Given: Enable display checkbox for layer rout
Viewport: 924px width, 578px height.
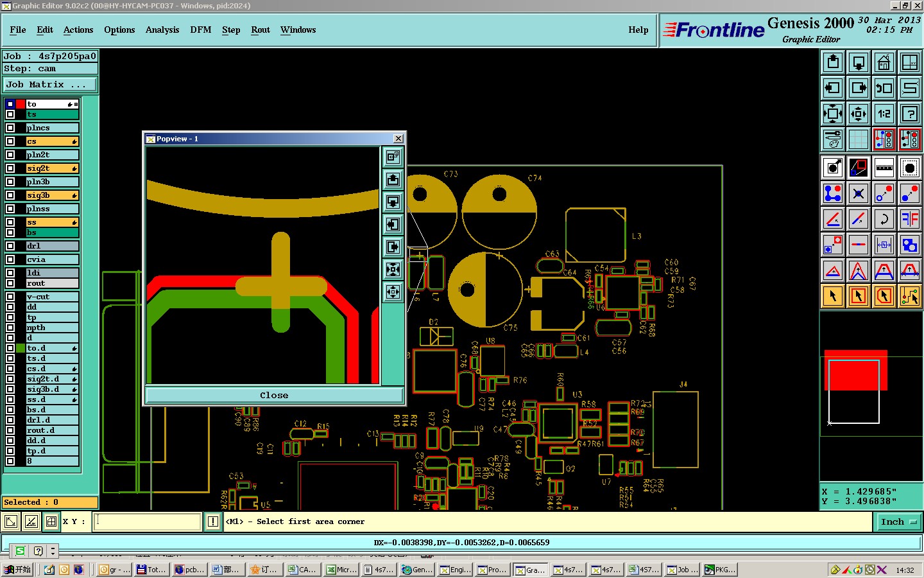Looking at the screenshot, I should click(x=10, y=283).
